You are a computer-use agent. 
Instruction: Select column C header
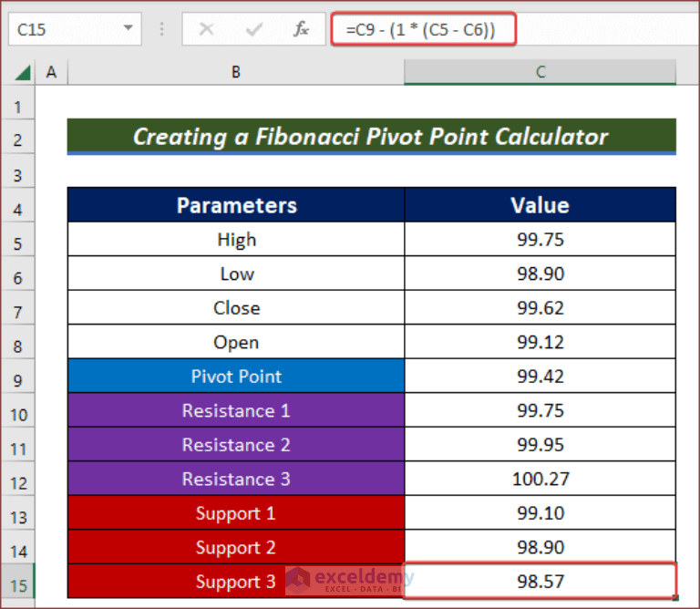pyautogui.click(x=540, y=72)
